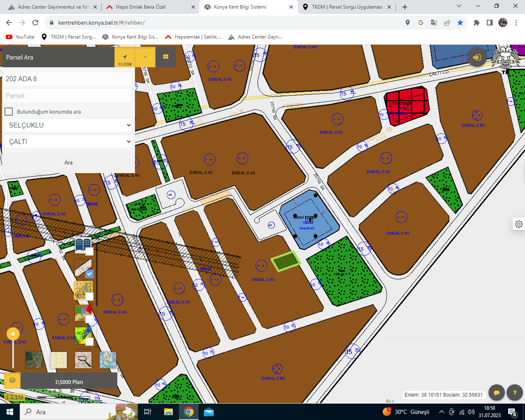Show hidden tray icons chevron
This screenshot has width=525, height=420.
pyautogui.click(x=442, y=412)
